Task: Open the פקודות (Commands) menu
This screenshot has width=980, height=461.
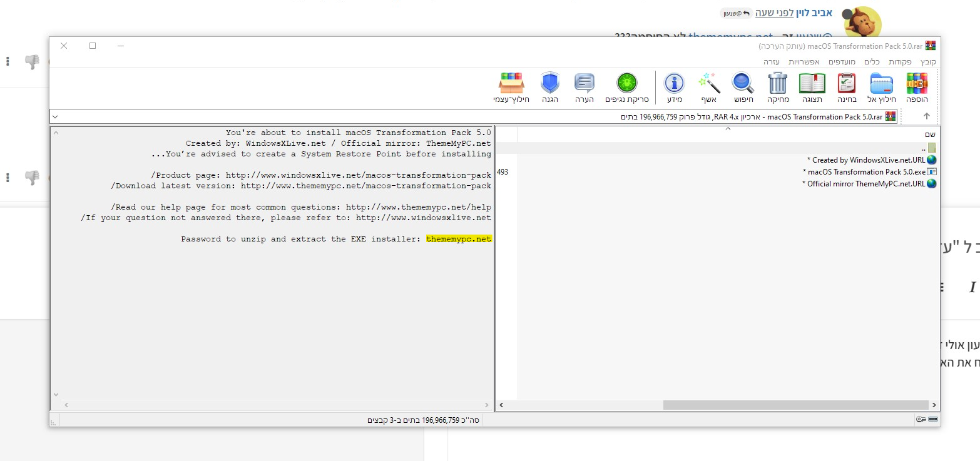Action: pyautogui.click(x=900, y=62)
